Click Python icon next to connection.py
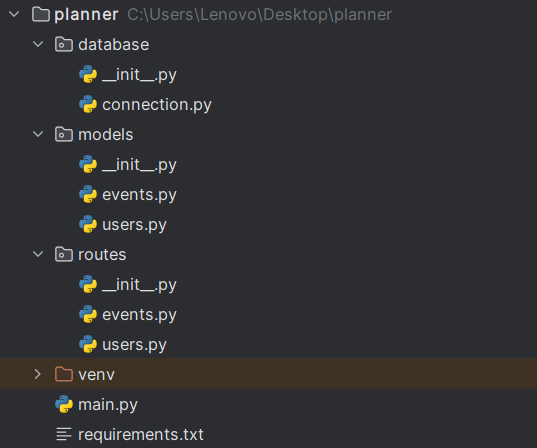This screenshot has width=537, height=448. point(88,104)
